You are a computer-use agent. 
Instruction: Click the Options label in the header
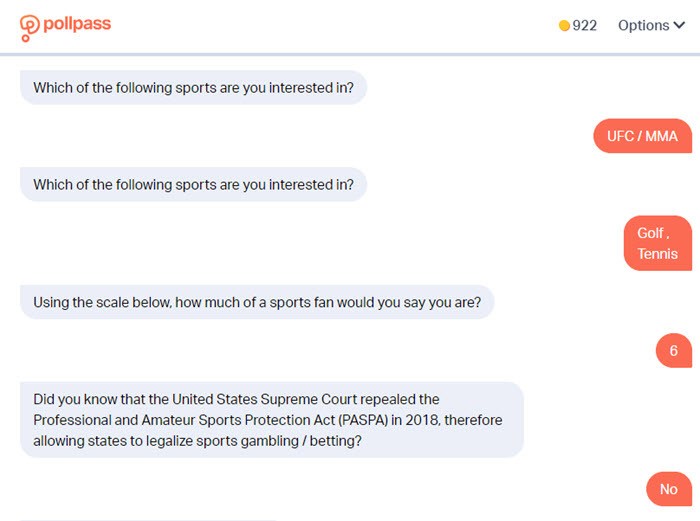pyautogui.click(x=643, y=25)
